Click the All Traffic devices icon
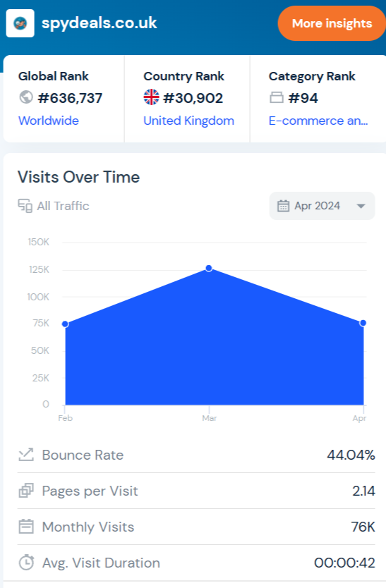 (x=25, y=206)
